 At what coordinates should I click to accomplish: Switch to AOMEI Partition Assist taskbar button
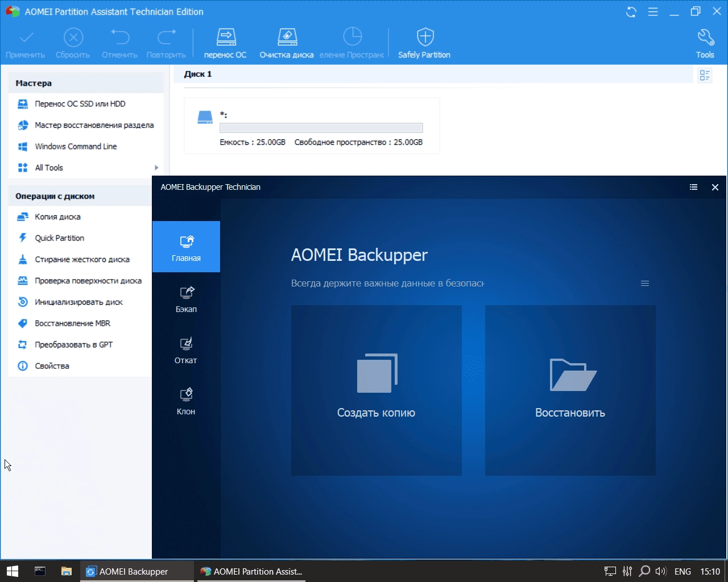tap(251, 571)
